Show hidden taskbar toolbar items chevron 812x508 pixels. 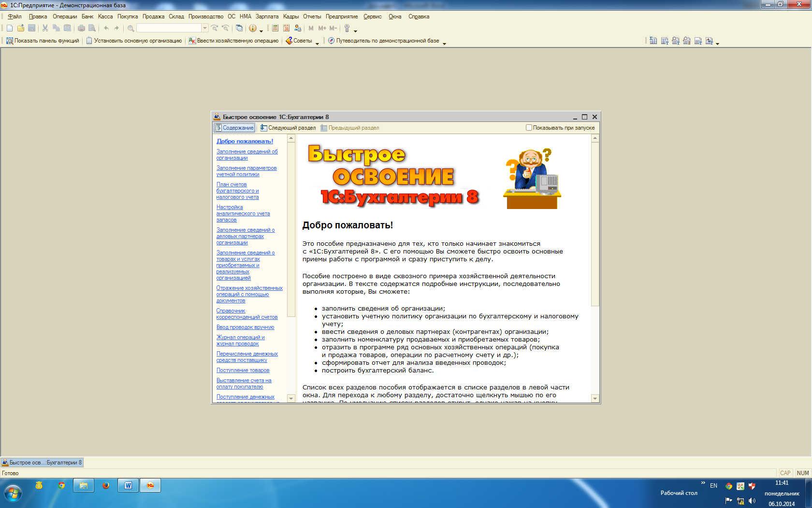point(703,483)
